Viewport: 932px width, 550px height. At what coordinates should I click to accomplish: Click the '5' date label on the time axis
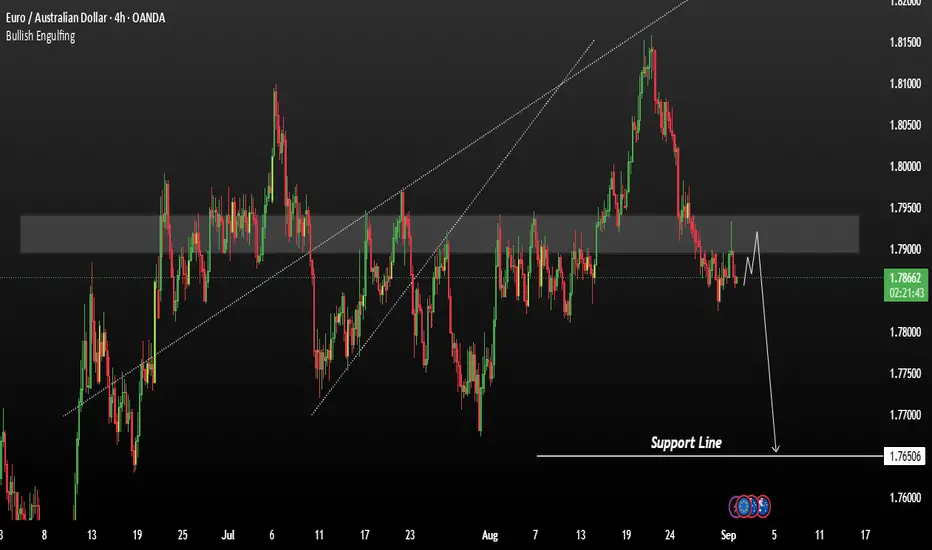point(774,535)
